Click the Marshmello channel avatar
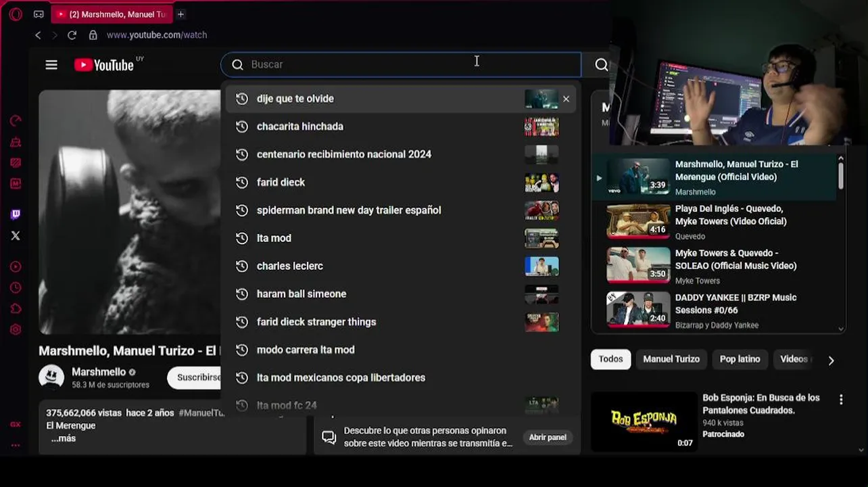The width and height of the screenshot is (868, 487). click(x=51, y=377)
